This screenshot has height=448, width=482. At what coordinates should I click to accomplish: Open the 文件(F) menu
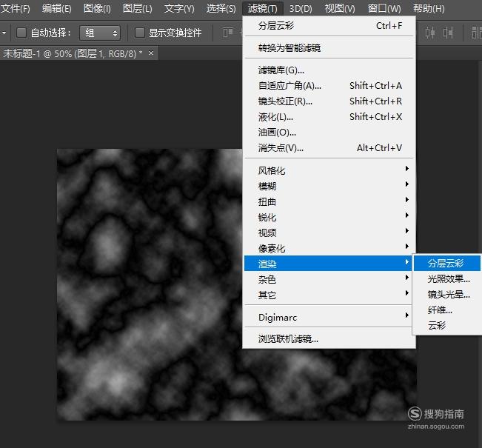coord(16,8)
